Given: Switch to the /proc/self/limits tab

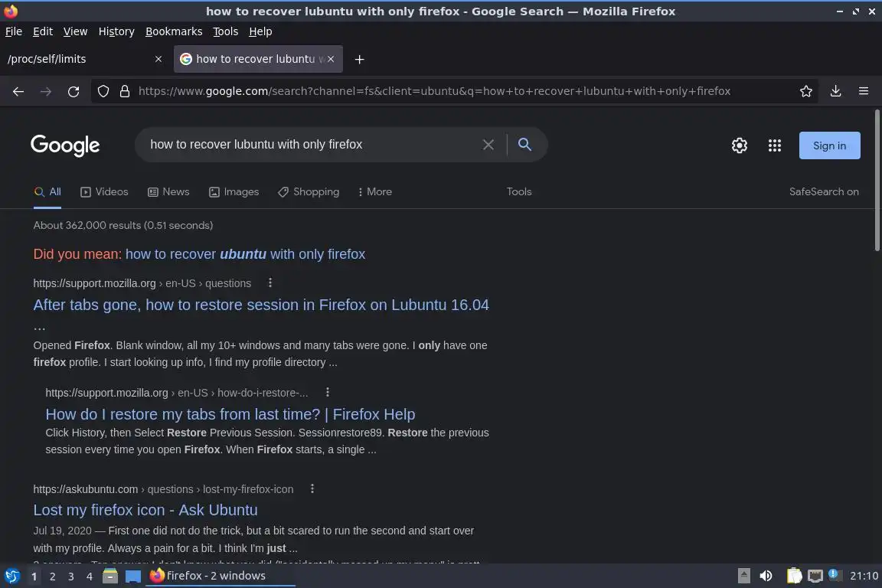Looking at the screenshot, I should point(79,59).
